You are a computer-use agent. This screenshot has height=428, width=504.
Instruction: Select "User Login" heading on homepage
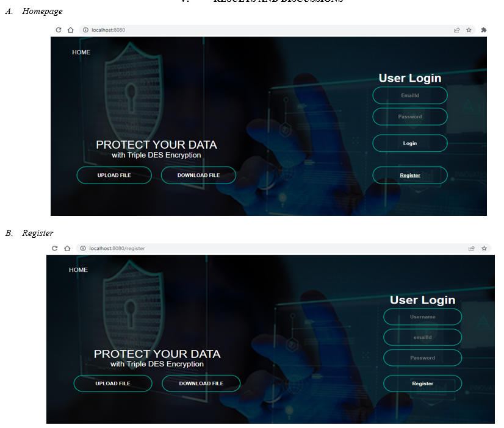point(410,78)
